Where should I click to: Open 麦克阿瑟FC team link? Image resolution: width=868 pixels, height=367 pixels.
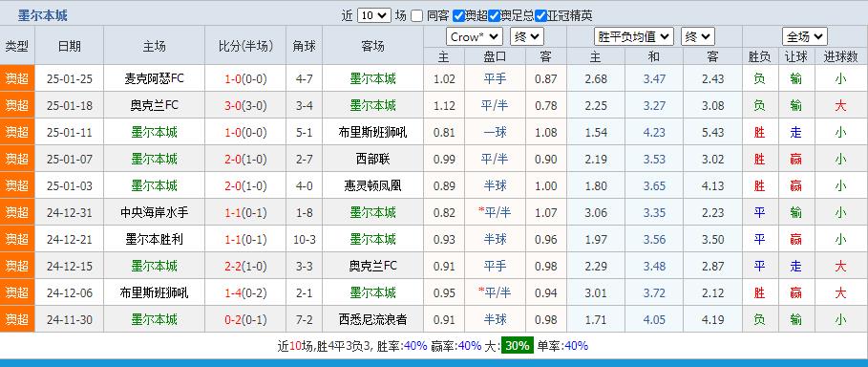pyautogui.click(x=155, y=78)
